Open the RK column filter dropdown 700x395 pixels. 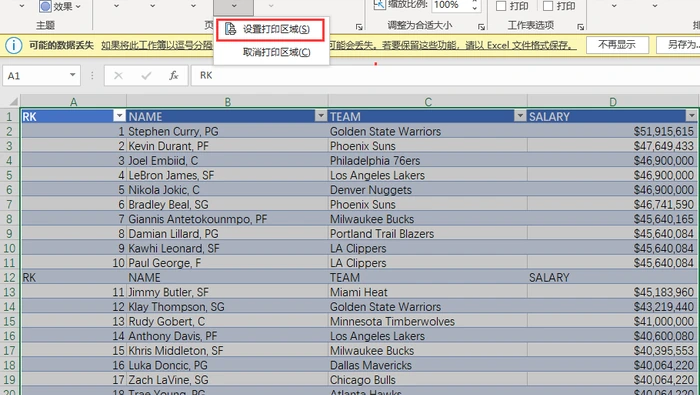119,116
